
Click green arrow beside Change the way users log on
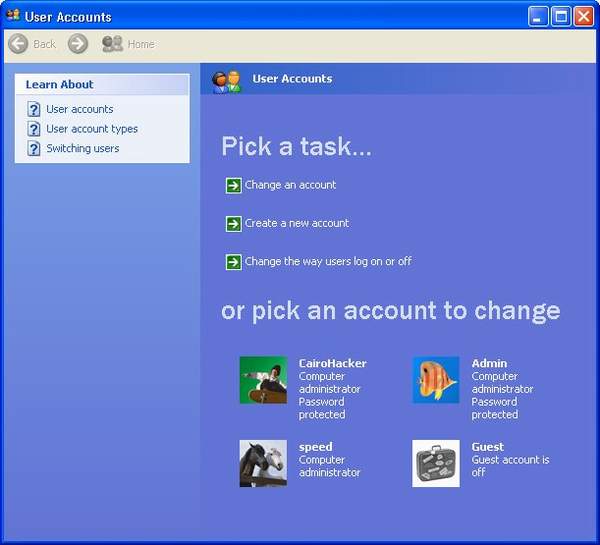click(233, 262)
